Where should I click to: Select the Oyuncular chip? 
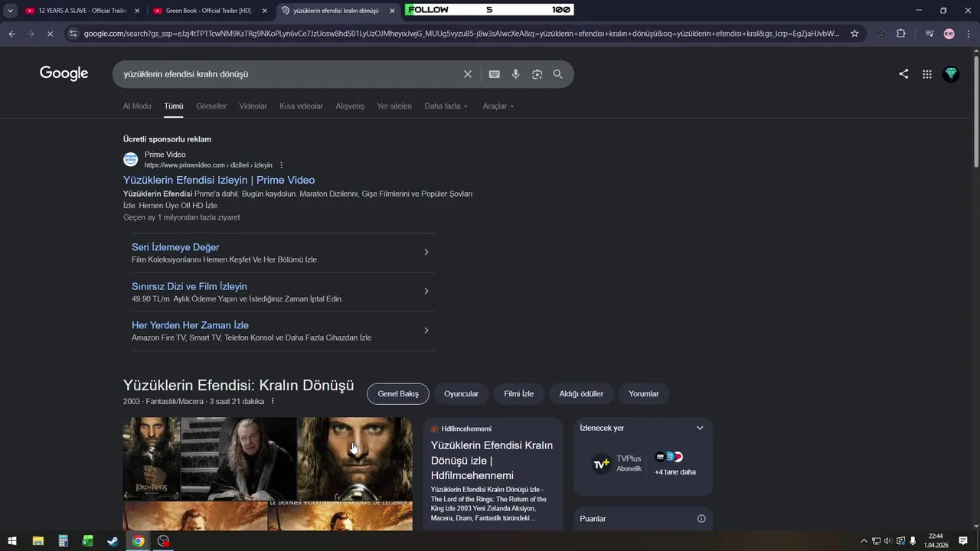click(x=461, y=394)
